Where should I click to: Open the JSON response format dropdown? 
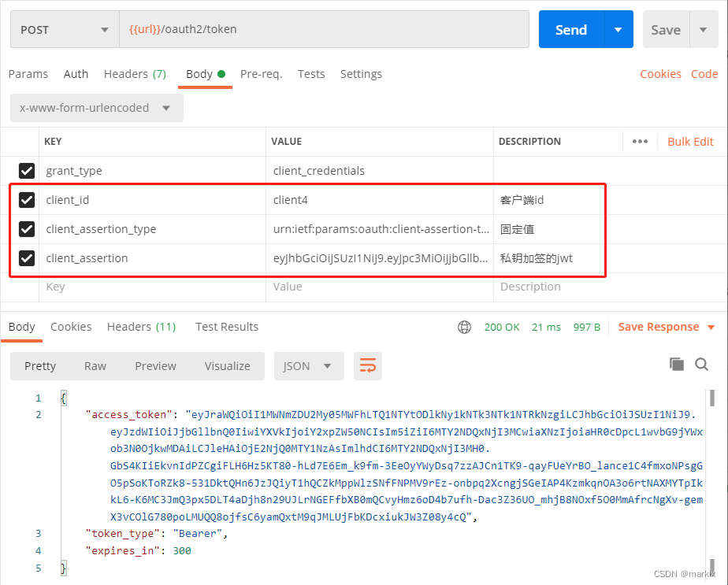coord(309,365)
